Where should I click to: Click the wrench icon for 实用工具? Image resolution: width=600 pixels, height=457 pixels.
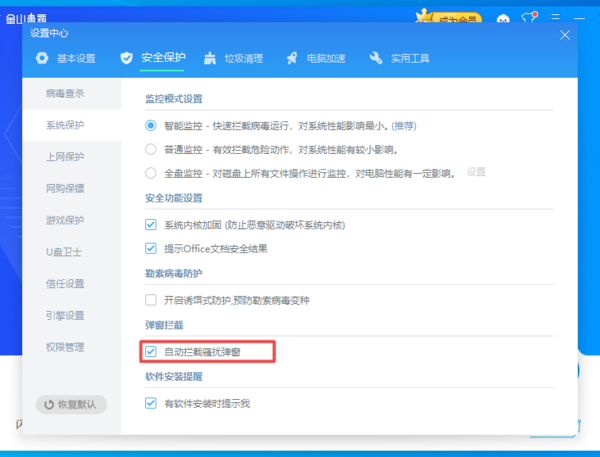(x=376, y=58)
